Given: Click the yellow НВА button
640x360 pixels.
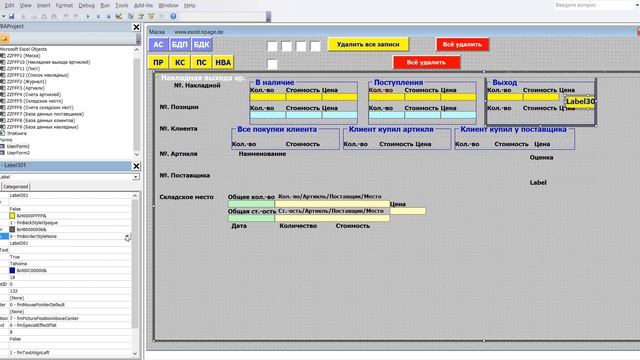Looking at the screenshot, I should [223, 62].
